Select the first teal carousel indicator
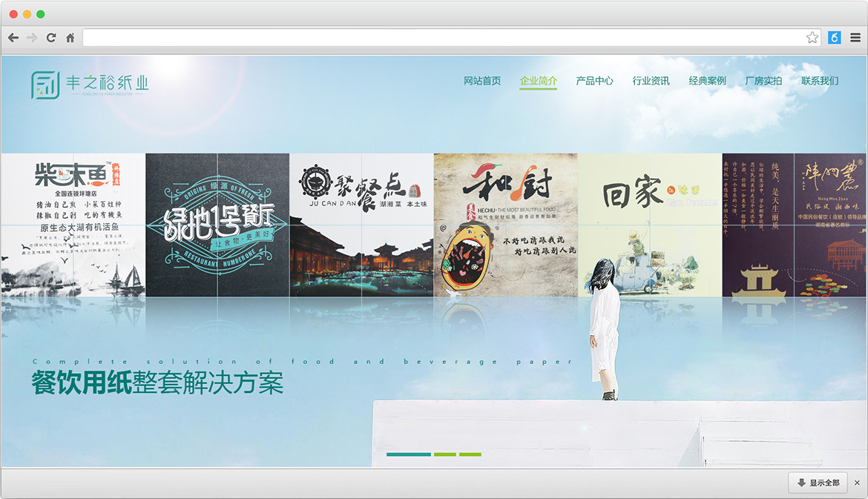The image size is (868, 499). [x=408, y=455]
